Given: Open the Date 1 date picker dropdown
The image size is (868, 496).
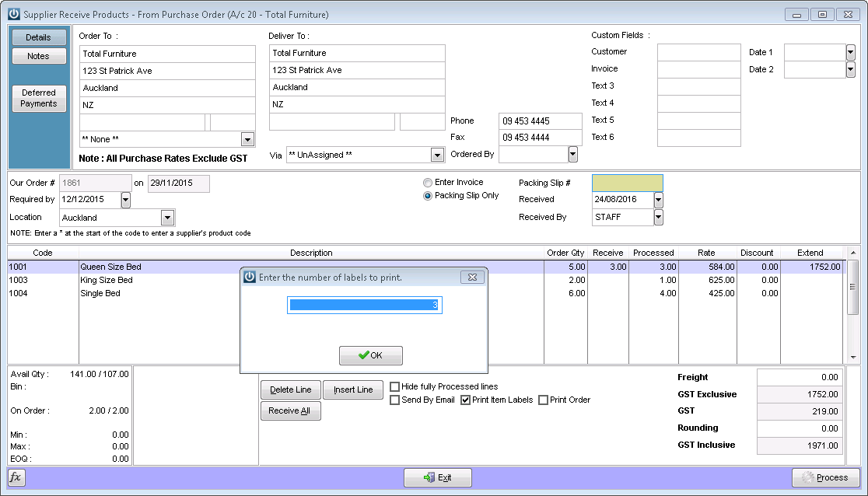Looking at the screenshot, I should (x=851, y=53).
